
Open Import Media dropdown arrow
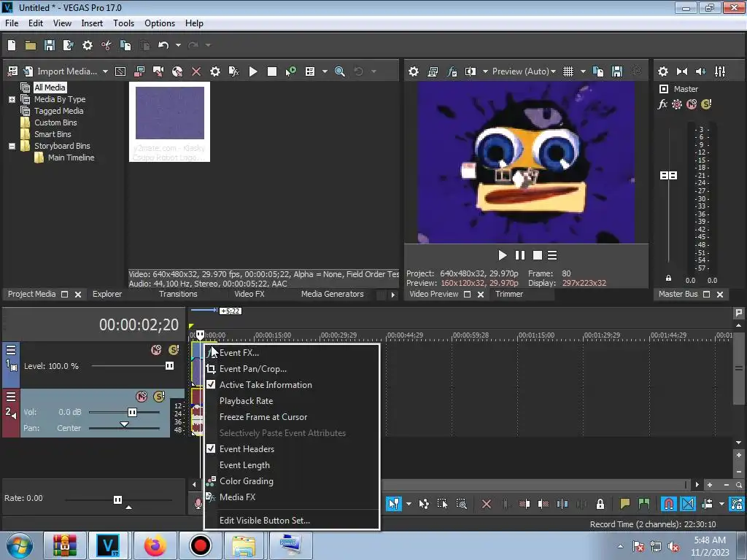click(x=105, y=71)
